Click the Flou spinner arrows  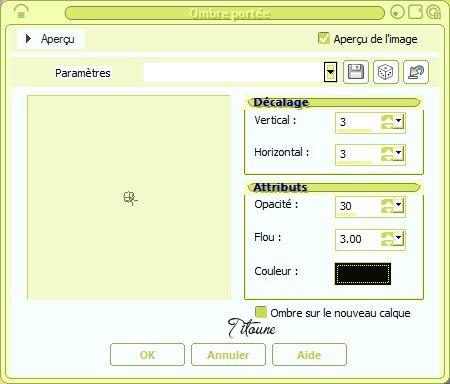point(388,239)
